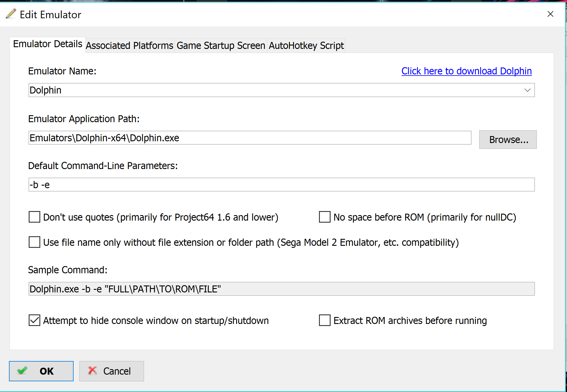Enable Don't use quotes checkbox

pos(34,217)
